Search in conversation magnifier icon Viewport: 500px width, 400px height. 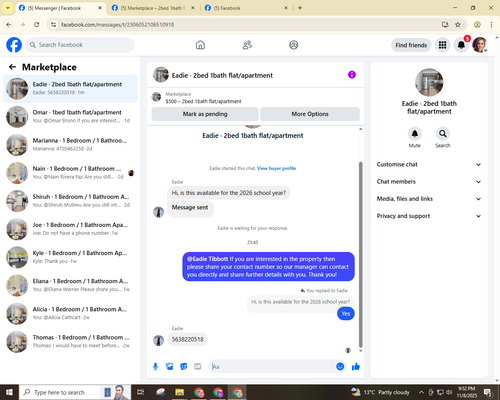click(443, 134)
